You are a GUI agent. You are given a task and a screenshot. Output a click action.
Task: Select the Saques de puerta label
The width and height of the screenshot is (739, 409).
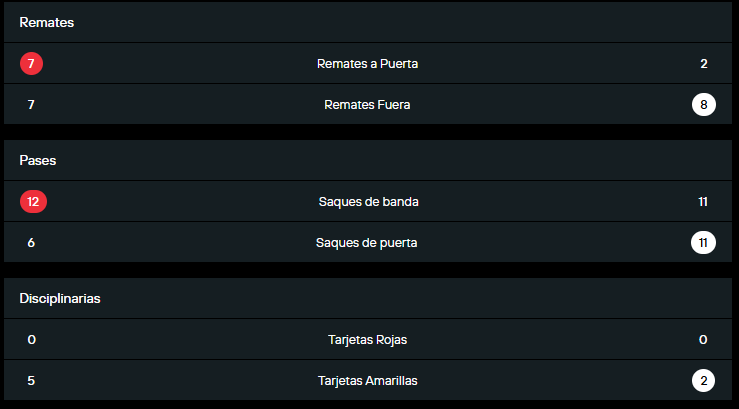click(367, 242)
